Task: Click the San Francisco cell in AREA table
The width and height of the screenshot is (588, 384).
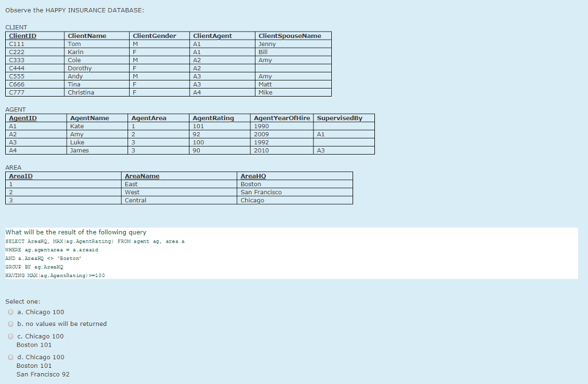Action: [x=261, y=192]
